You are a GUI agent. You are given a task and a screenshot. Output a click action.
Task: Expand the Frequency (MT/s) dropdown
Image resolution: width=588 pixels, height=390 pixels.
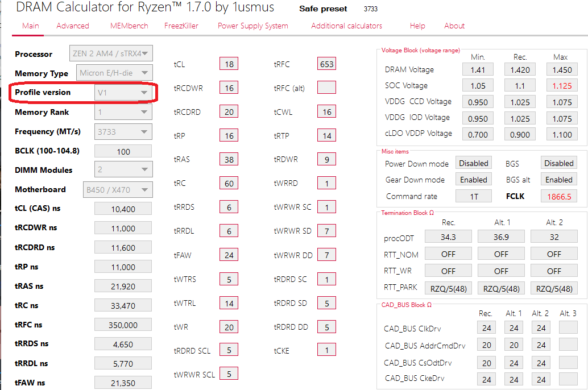[x=123, y=132]
